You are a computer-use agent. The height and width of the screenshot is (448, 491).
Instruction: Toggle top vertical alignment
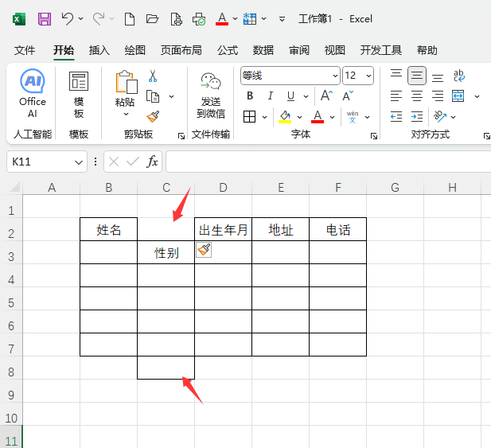(396, 75)
